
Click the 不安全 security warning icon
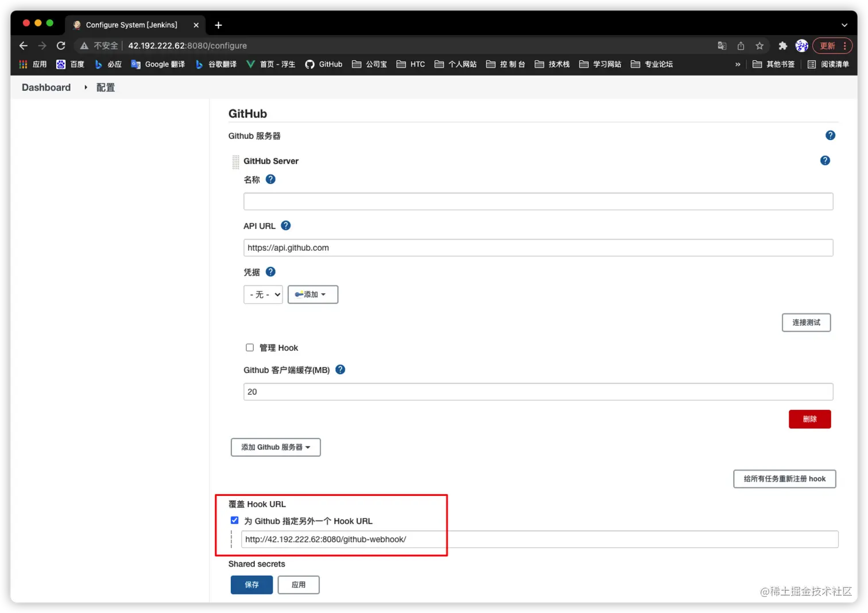(x=84, y=46)
